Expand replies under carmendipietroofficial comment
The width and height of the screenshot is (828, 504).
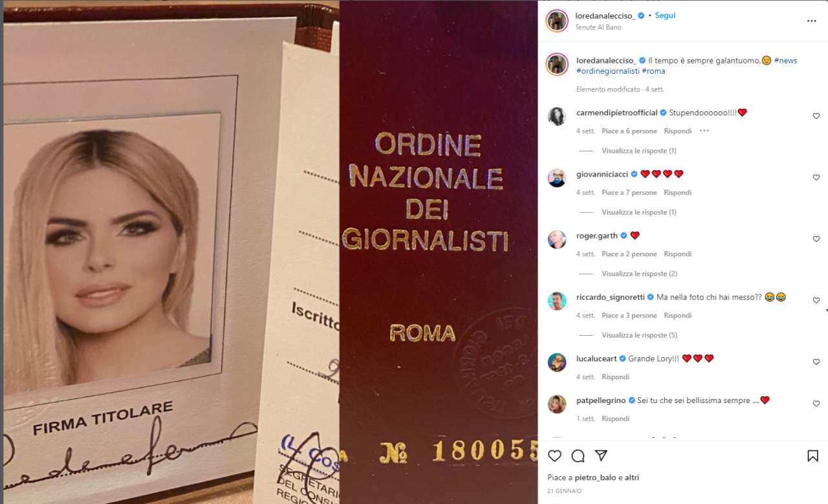(x=638, y=151)
